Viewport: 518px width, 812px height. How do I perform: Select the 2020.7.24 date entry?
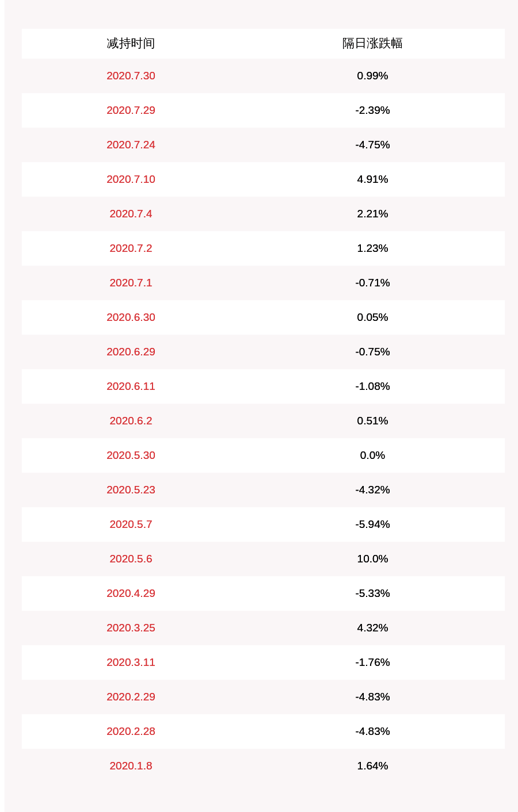point(131,145)
